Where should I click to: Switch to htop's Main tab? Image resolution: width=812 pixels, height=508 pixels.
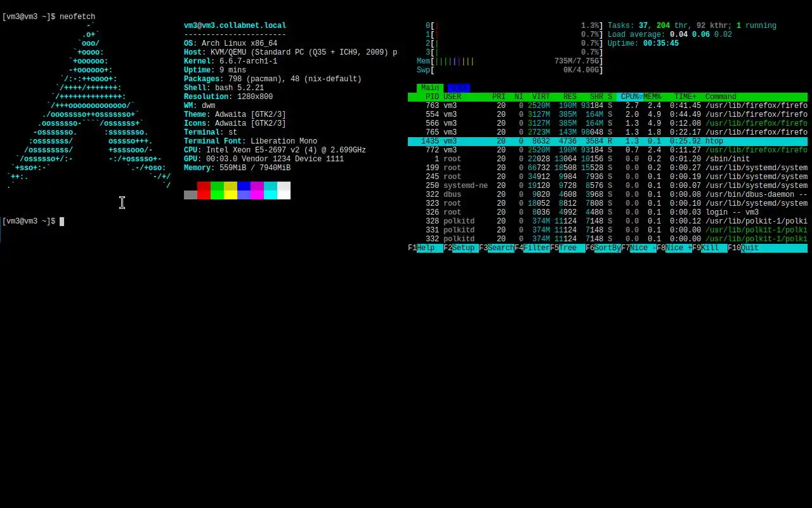pyautogui.click(x=430, y=88)
